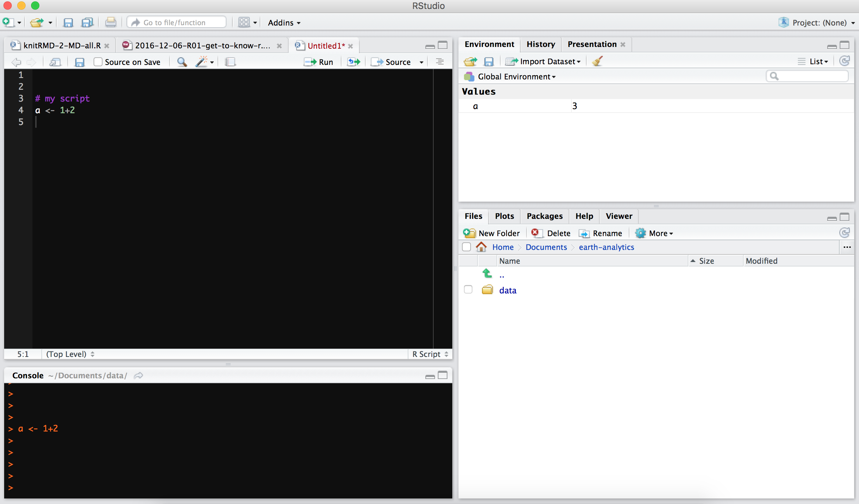Click the find/search icon in editor
Screen dimensions: 859x504
click(x=182, y=62)
